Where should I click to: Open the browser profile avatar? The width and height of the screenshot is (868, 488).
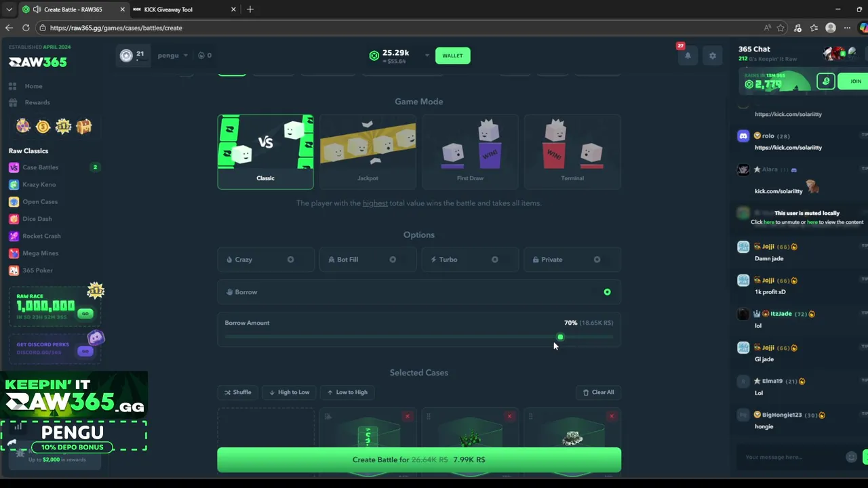click(831, 28)
